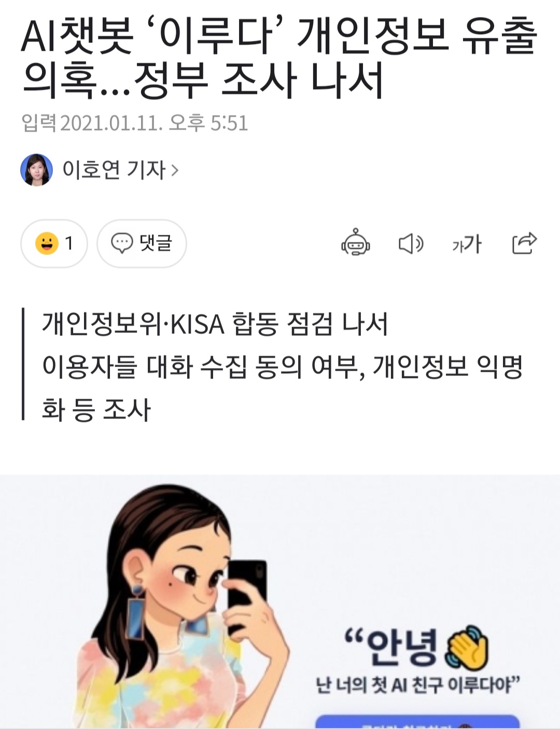Tap the speech bubble icon beside 댓글
Screen dimensions: 560x729
pyautogui.click(x=122, y=243)
